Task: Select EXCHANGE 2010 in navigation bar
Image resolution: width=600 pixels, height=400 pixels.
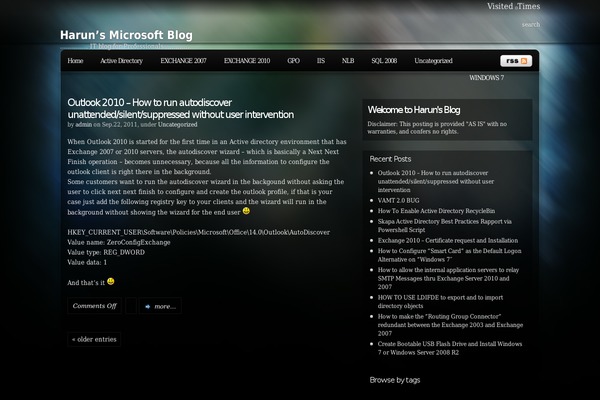Action: click(247, 61)
